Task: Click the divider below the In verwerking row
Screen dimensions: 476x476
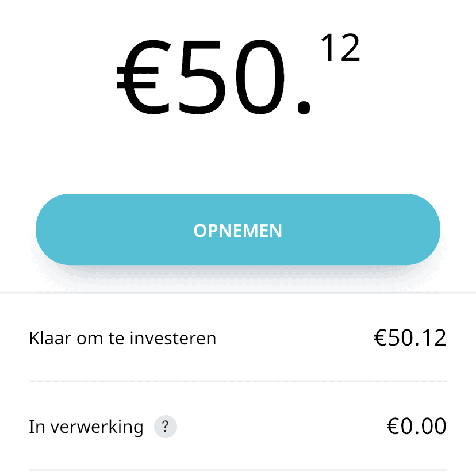Action: [238, 470]
